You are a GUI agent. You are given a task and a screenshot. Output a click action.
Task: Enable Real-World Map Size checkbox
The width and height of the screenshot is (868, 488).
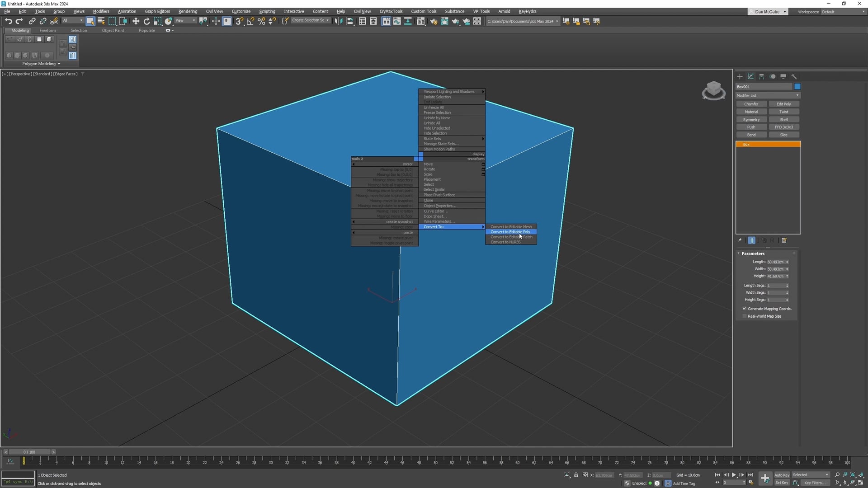tap(745, 316)
